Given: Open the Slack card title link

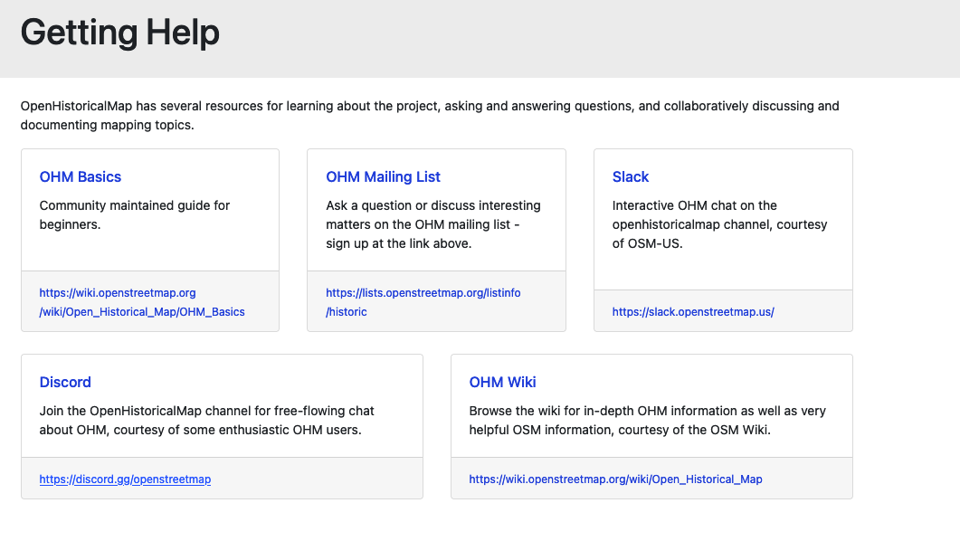Looking at the screenshot, I should tap(631, 176).
